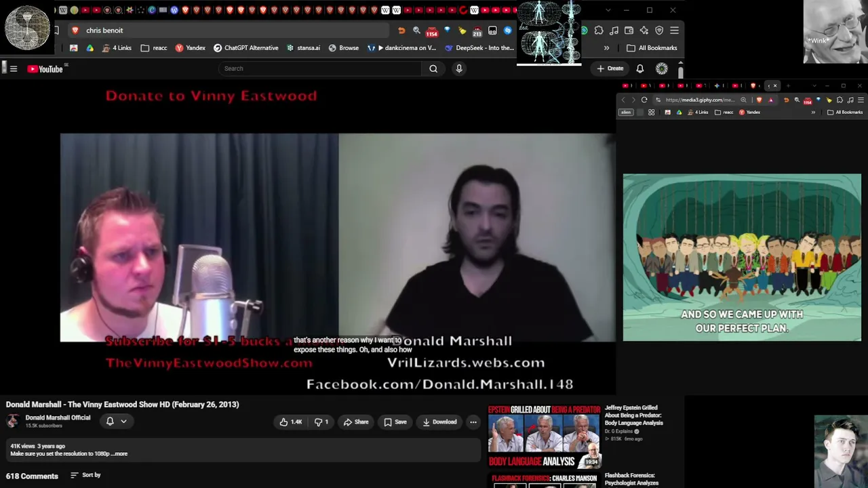
Task: Go to the YouTube home logo
Action: pos(45,68)
